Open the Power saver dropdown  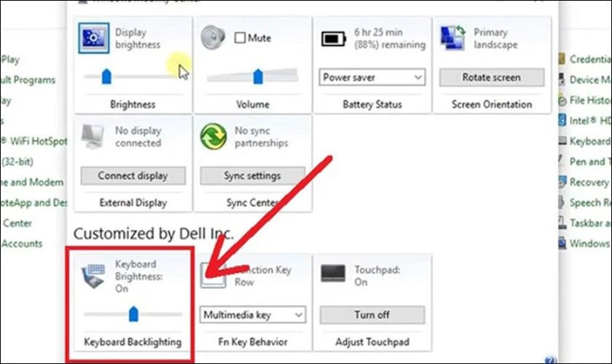click(372, 76)
